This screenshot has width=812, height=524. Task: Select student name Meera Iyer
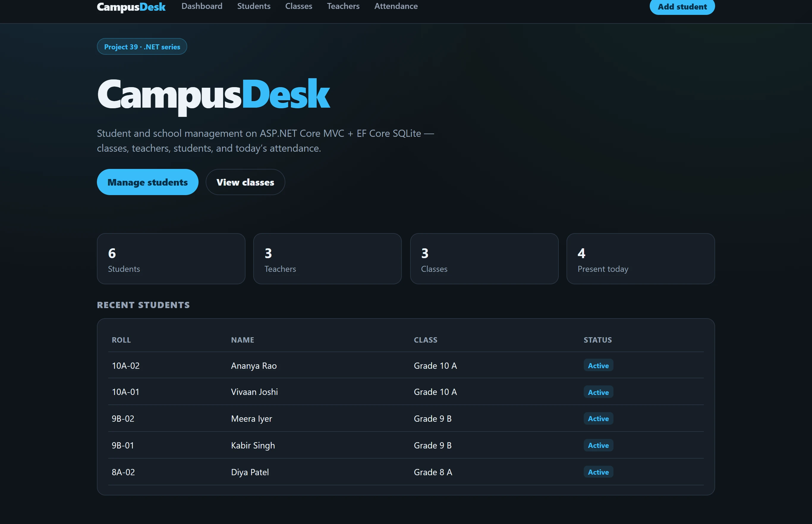pos(251,418)
